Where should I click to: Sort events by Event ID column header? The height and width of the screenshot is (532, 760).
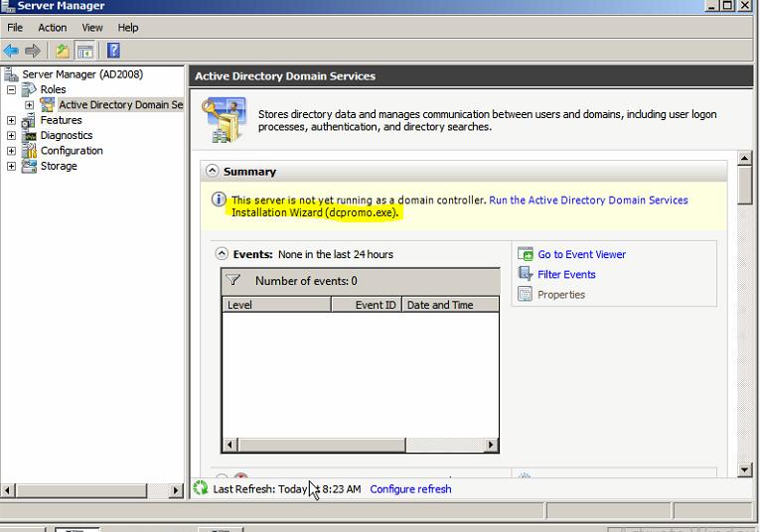pos(367,305)
